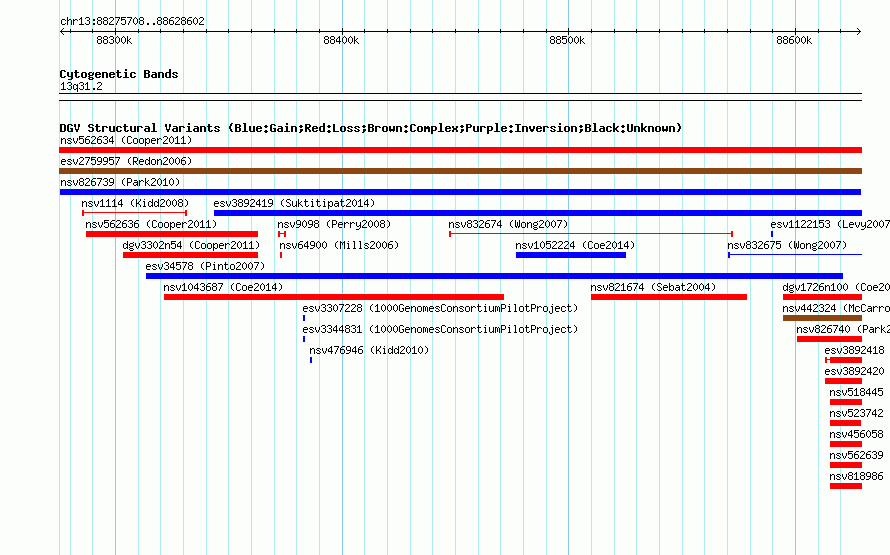Click the esv3344831 small blue marker
This screenshot has height=555, width=890.
[304, 339]
